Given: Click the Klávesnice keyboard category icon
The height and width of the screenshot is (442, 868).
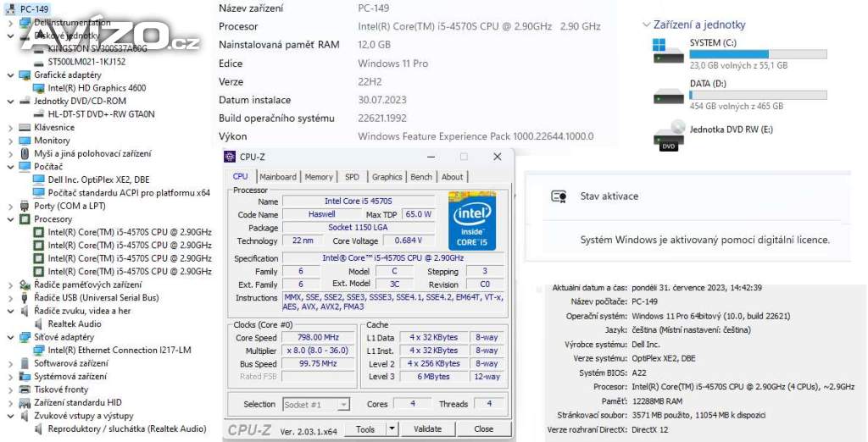Looking at the screenshot, I should coord(25,127).
